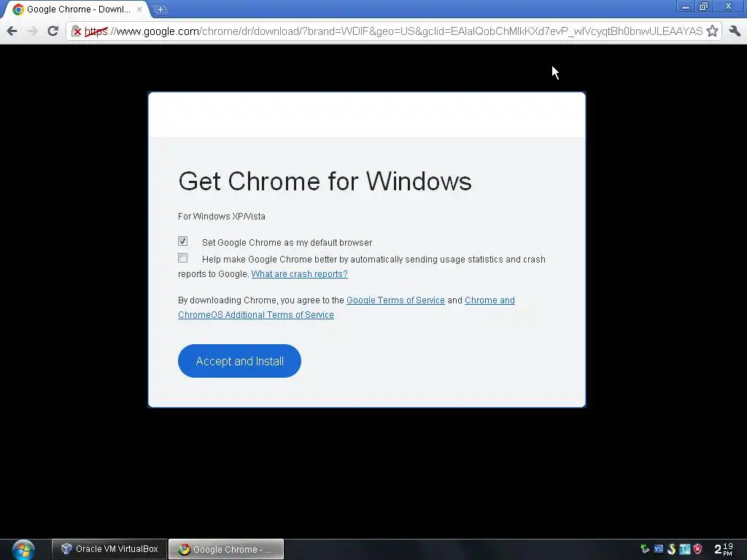This screenshot has height=560, width=747.
Task: Open the What are crash reports? link
Action: 299,274
